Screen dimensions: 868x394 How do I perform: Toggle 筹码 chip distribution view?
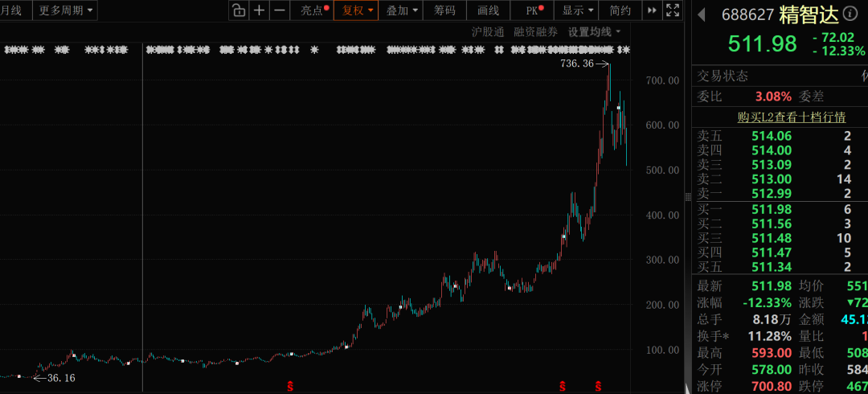(x=444, y=10)
